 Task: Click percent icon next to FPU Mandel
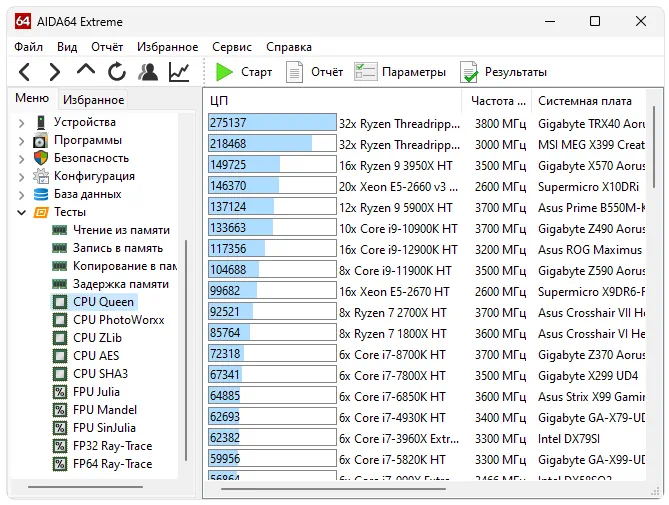click(60, 410)
